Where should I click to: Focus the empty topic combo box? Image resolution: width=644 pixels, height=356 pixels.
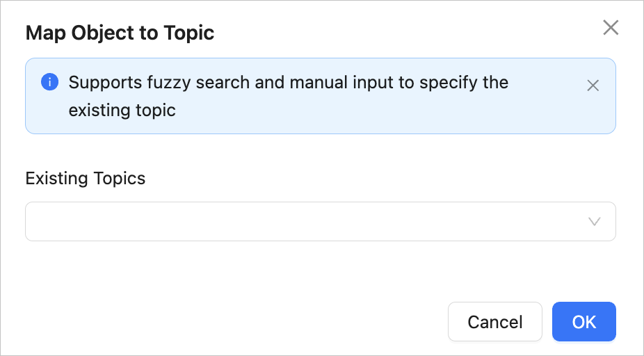point(306,222)
